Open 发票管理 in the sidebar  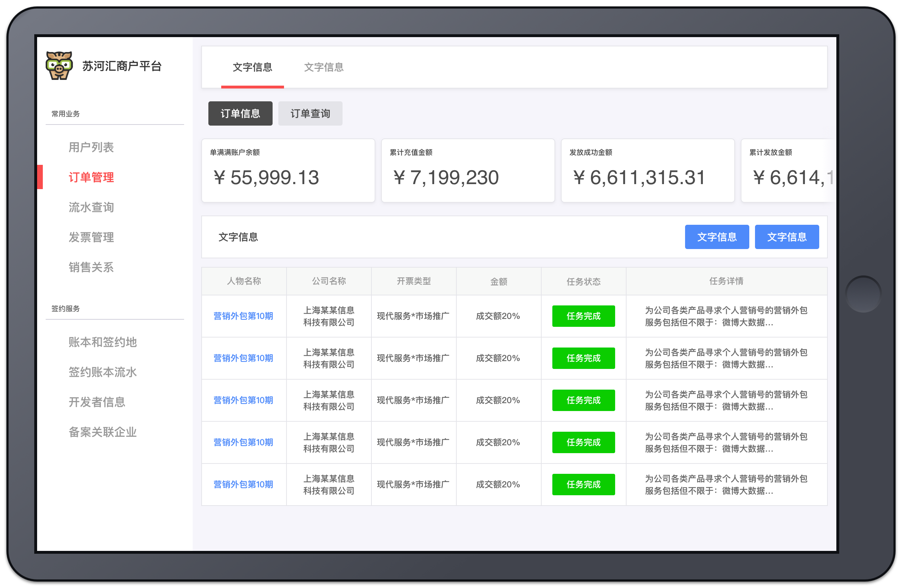point(91,237)
